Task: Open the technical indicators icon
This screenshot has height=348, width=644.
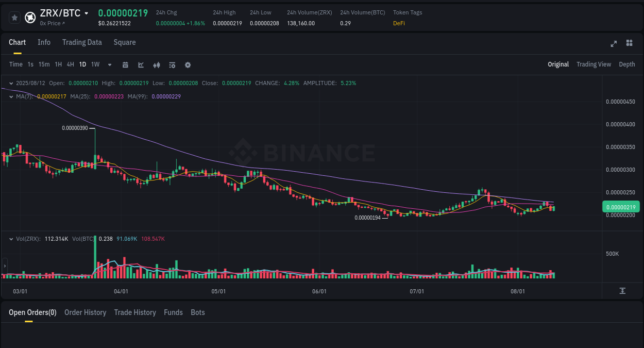Action: tap(172, 65)
